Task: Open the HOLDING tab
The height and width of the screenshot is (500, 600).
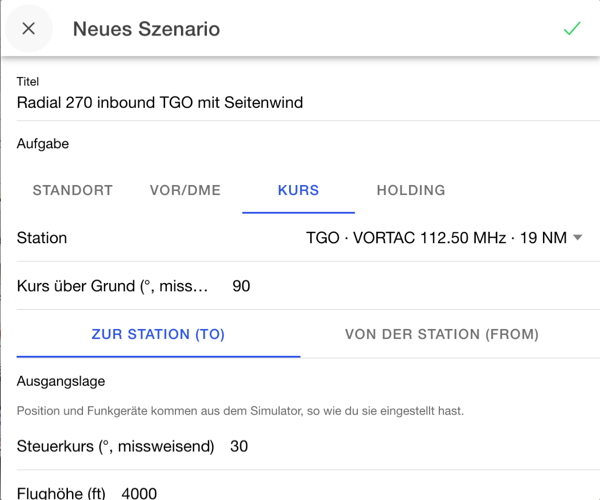Action: click(x=411, y=190)
